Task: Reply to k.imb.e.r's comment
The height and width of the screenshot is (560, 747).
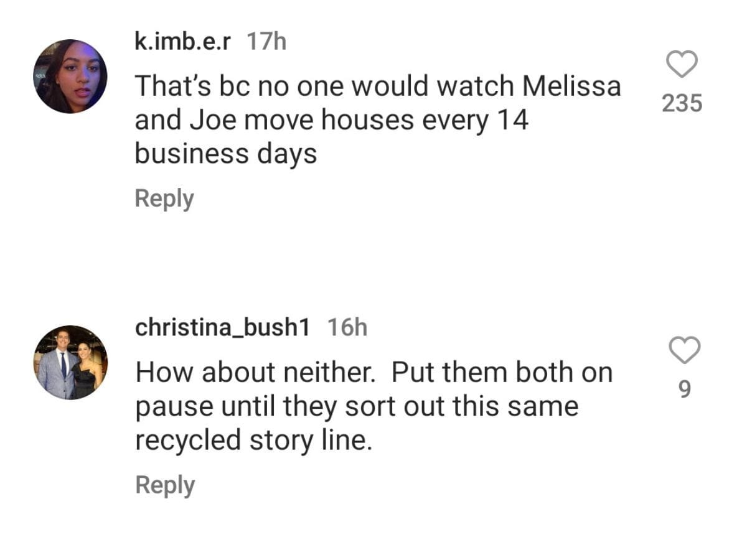Action: [164, 199]
